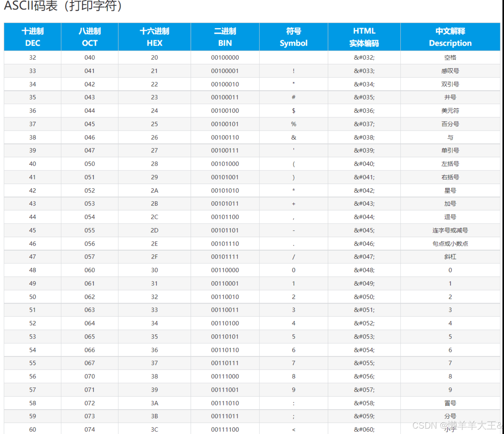
Task: Click the HTML code &#055;
Action: click(364, 363)
